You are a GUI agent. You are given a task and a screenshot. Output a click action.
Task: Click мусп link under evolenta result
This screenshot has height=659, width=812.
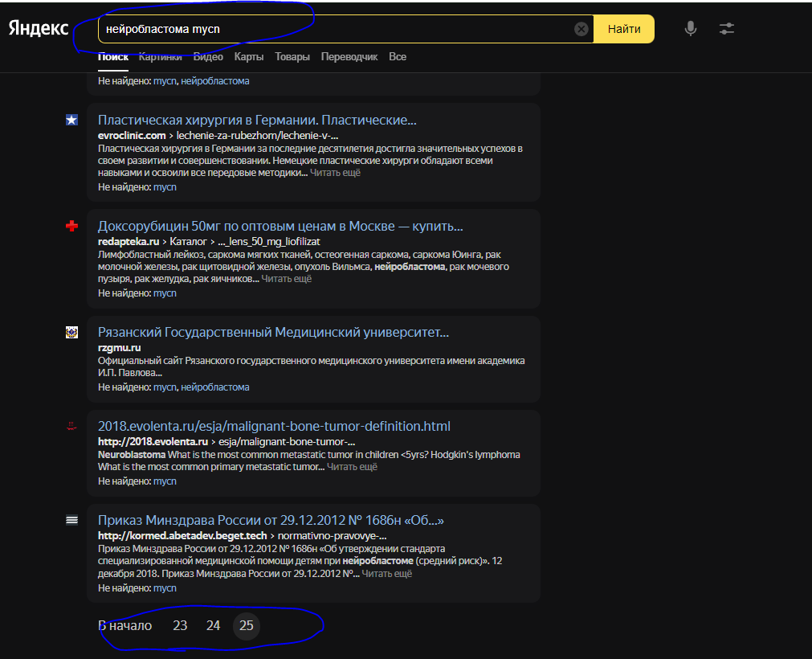(x=165, y=481)
